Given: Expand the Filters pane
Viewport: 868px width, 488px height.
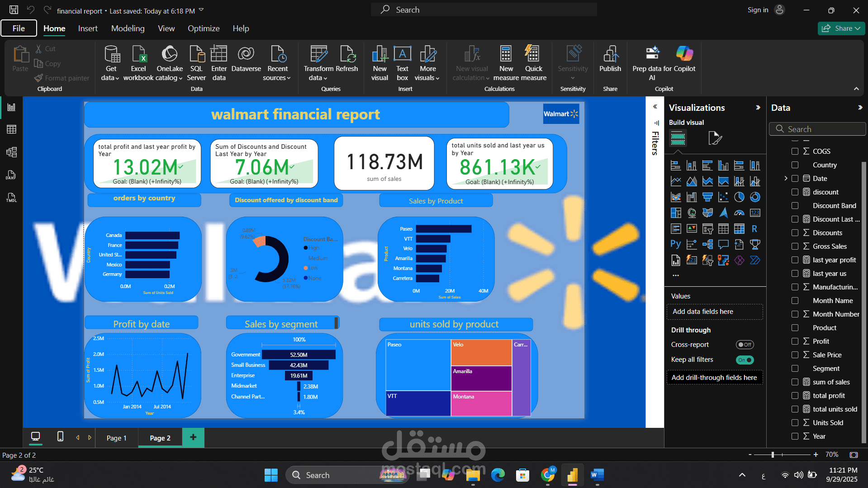Looking at the screenshot, I should [655, 107].
